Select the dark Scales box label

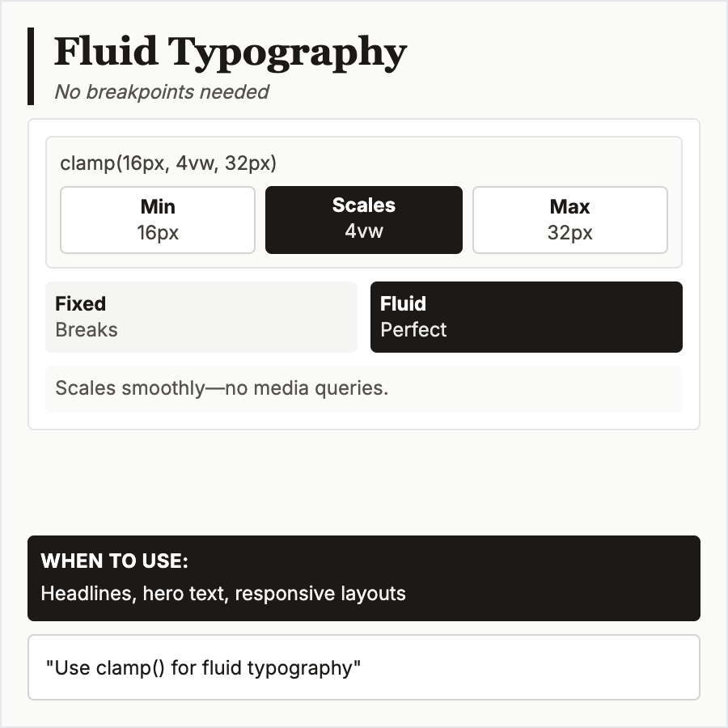(363, 205)
